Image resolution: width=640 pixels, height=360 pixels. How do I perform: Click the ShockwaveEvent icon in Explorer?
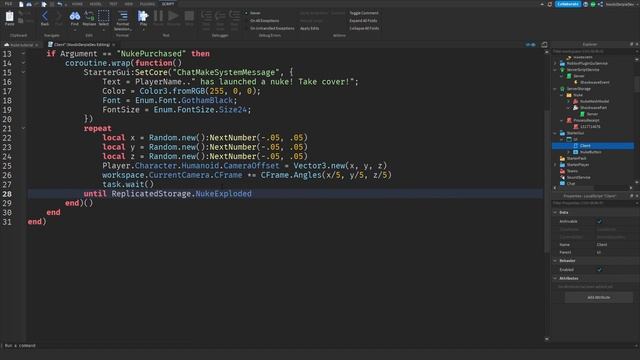[576, 82]
